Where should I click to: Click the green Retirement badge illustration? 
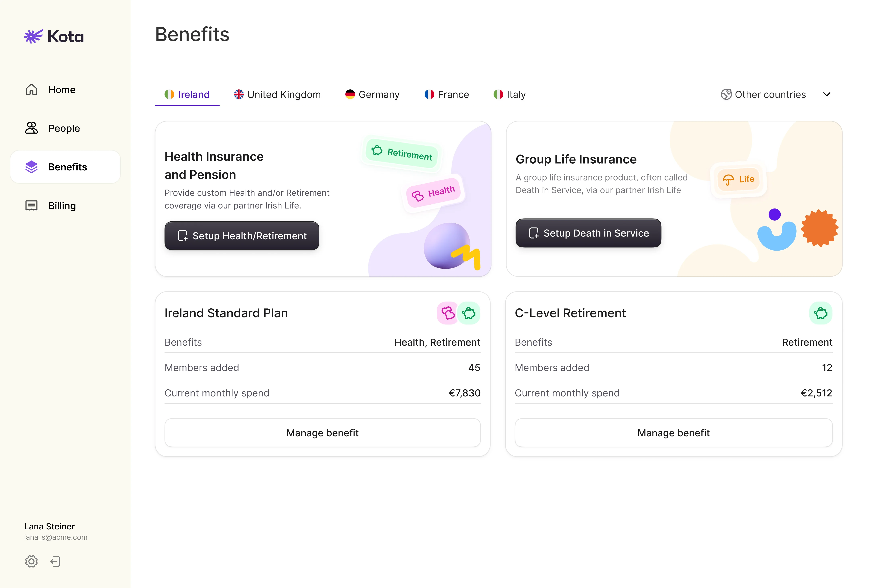(402, 153)
